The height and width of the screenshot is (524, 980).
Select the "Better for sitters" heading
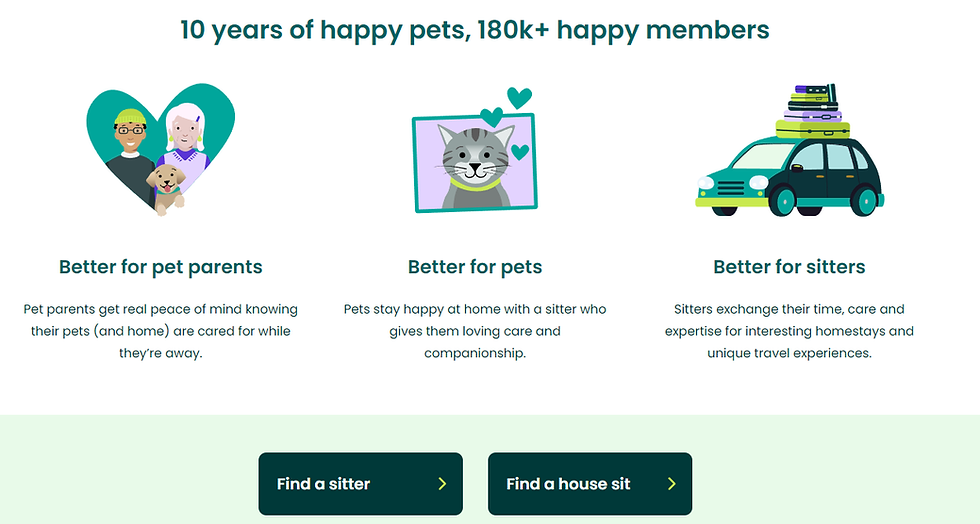789,267
